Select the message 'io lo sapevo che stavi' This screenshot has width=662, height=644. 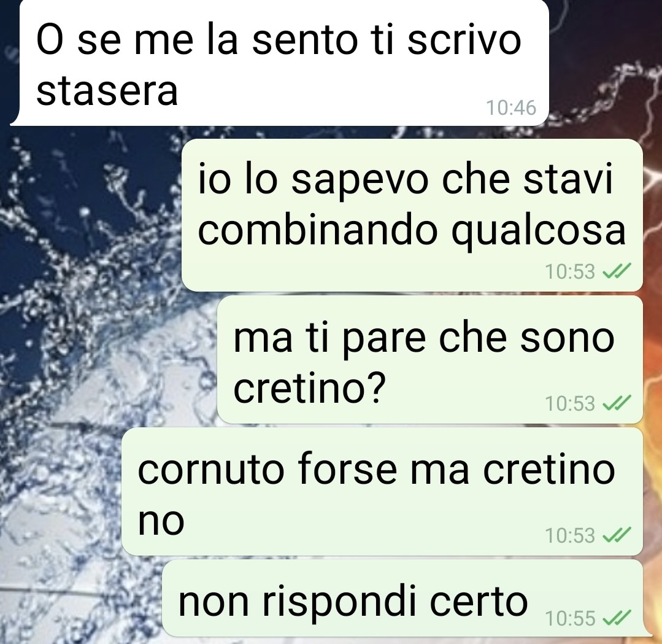(412, 215)
